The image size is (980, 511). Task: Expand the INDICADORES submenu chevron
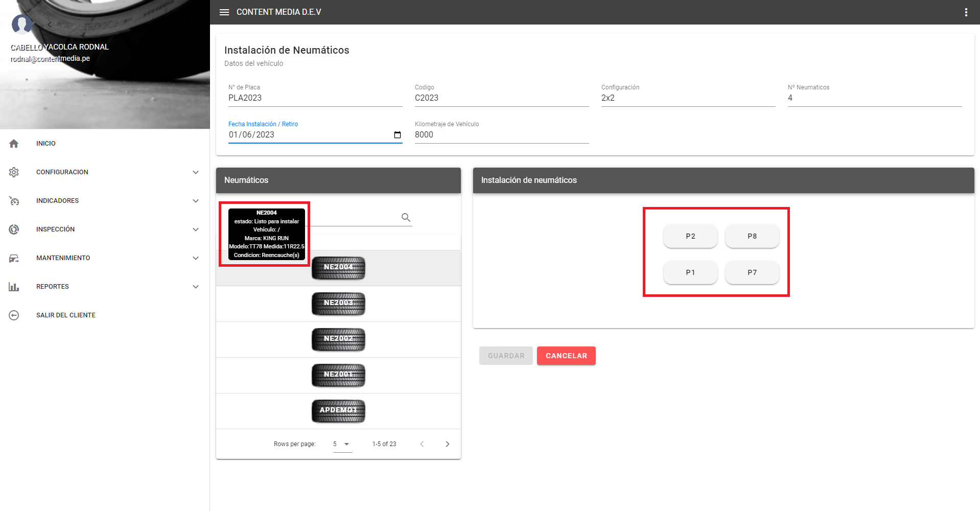coord(195,201)
